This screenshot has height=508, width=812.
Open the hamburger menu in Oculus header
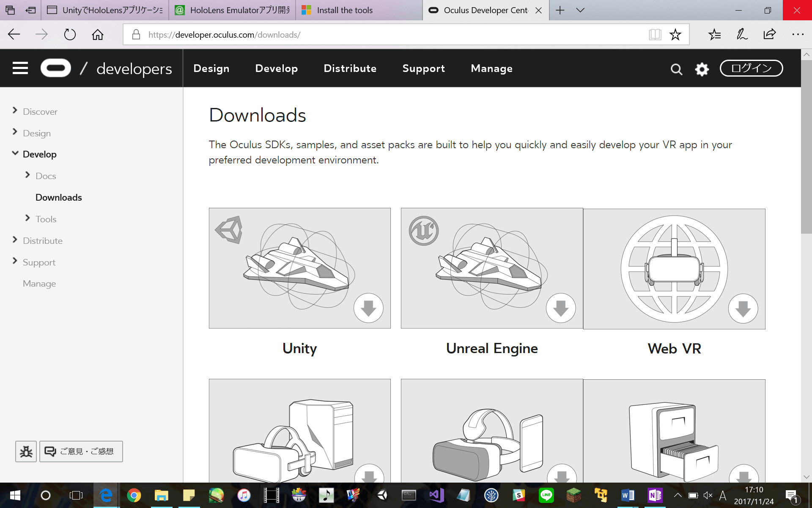point(20,68)
